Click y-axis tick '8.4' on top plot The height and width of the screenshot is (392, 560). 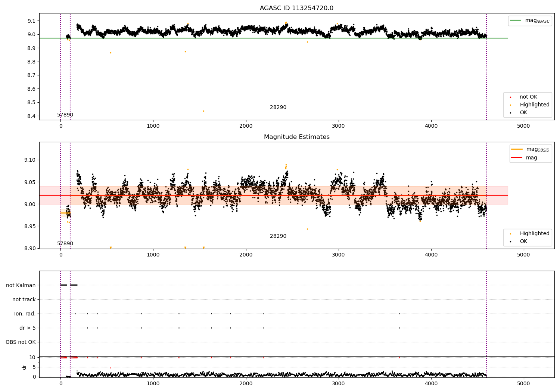click(32, 116)
